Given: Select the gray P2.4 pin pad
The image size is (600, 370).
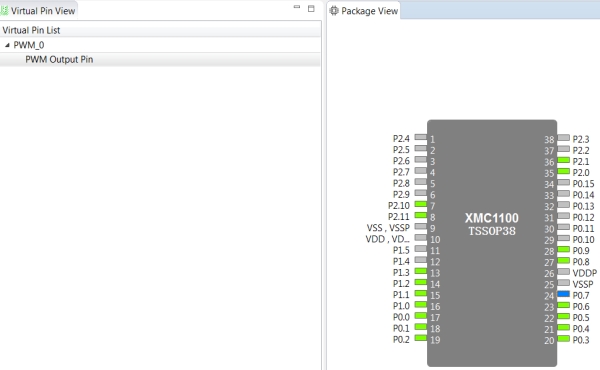Looking at the screenshot, I should [x=421, y=137].
